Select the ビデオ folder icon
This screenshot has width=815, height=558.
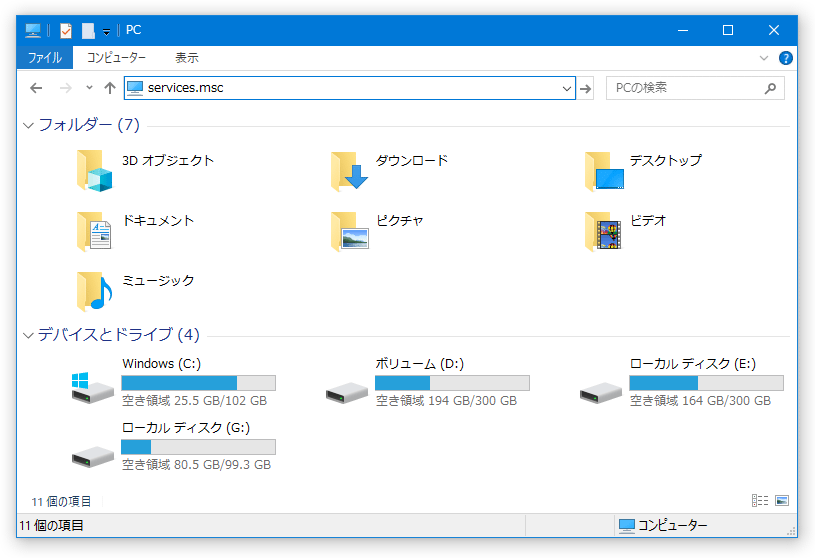coord(603,231)
